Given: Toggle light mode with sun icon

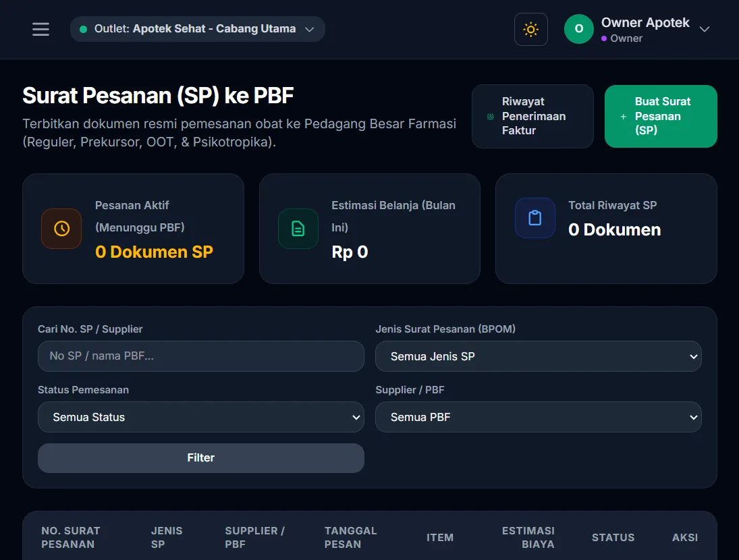Looking at the screenshot, I should 530,29.
